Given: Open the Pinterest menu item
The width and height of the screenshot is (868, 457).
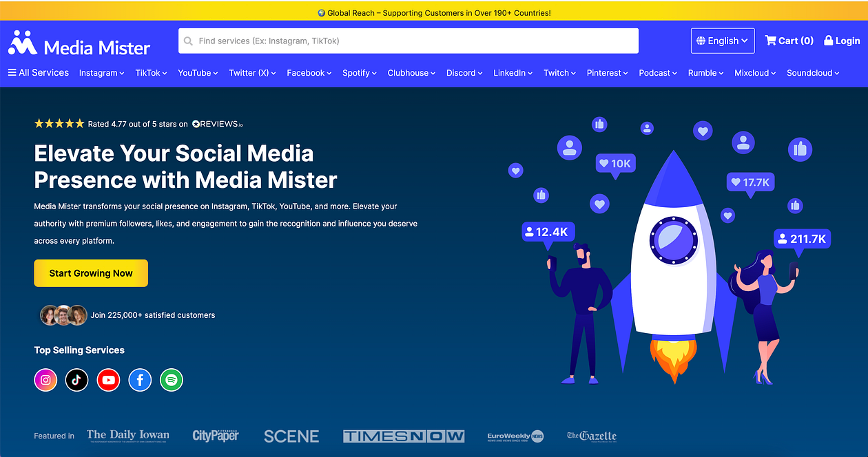Looking at the screenshot, I should [608, 73].
